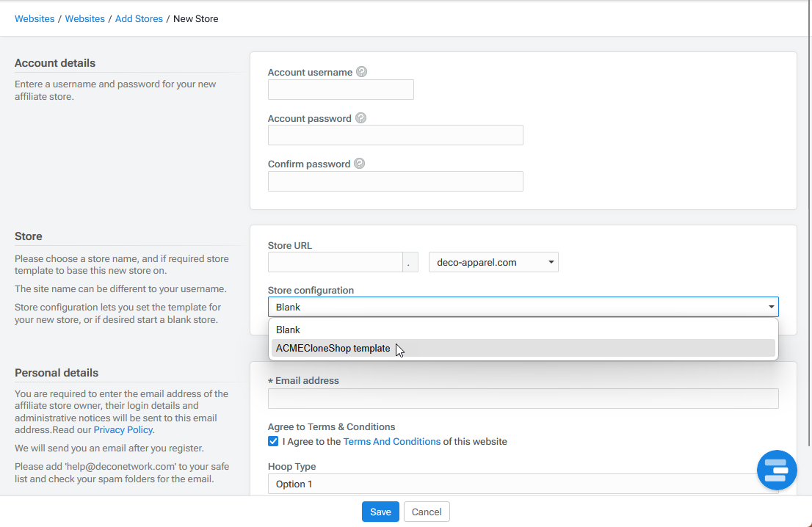This screenshot has height=527, width=812.
Task: Focus the Account username input field
Action: (341, 90)
